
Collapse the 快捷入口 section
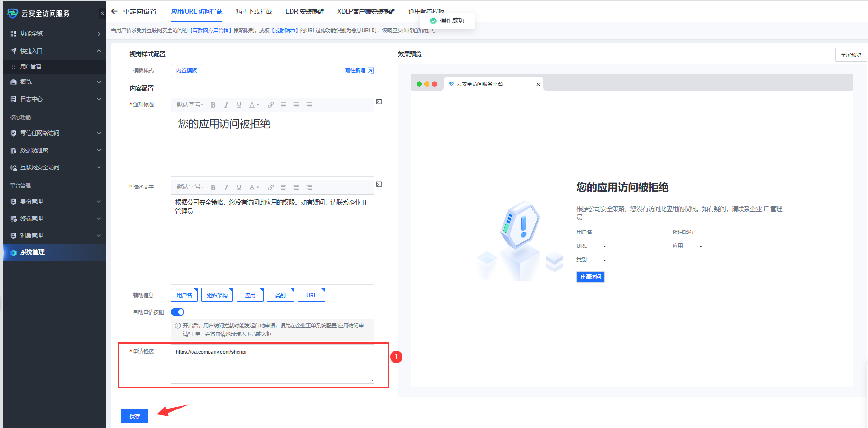point(99,51)
